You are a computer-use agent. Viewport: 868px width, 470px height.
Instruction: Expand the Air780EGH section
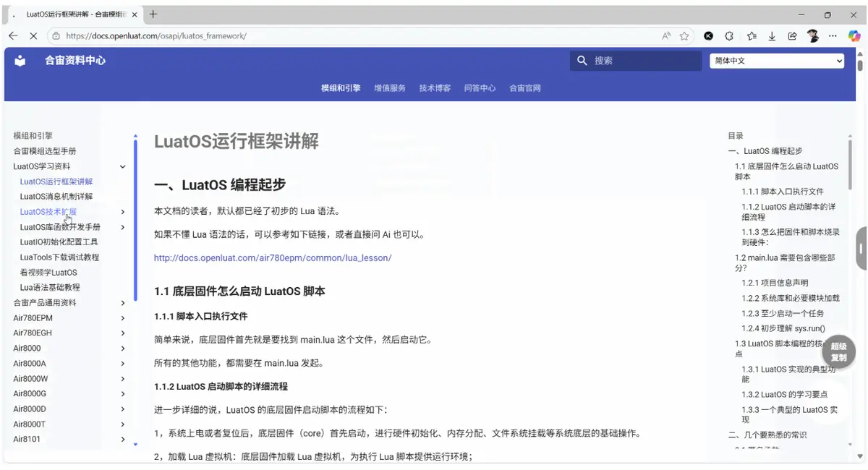tap(122, 333)
